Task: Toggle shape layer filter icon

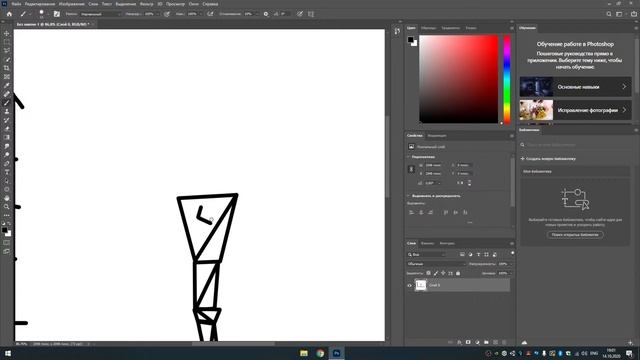Action: point(487,254)
